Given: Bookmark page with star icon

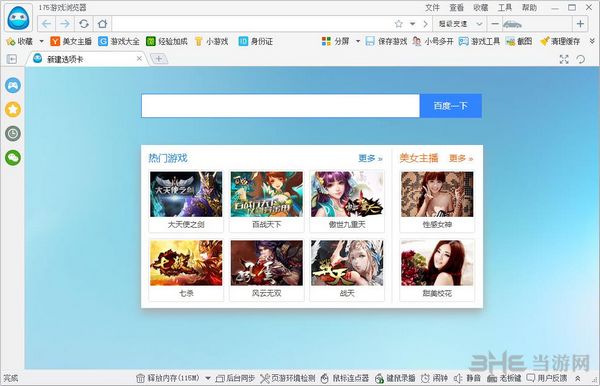Looking at the screenshot, I should (x=399, y=24).
